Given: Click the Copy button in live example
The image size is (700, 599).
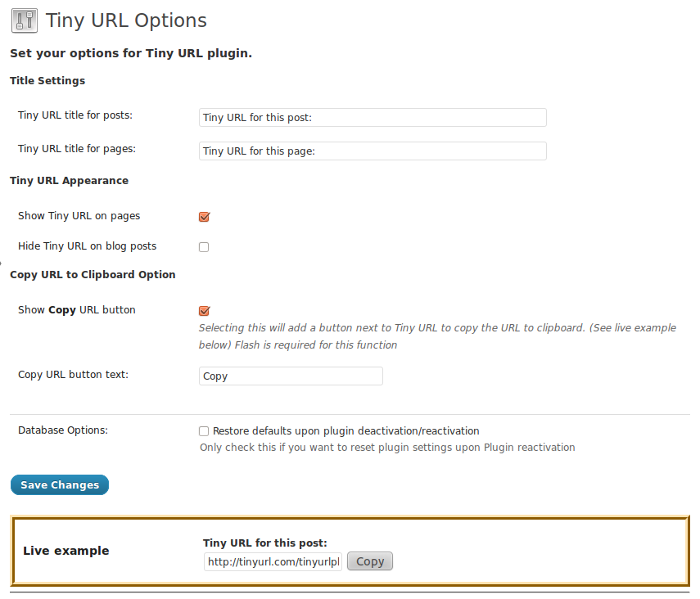Looking at the screenshot, I should (x=370, y=561).
